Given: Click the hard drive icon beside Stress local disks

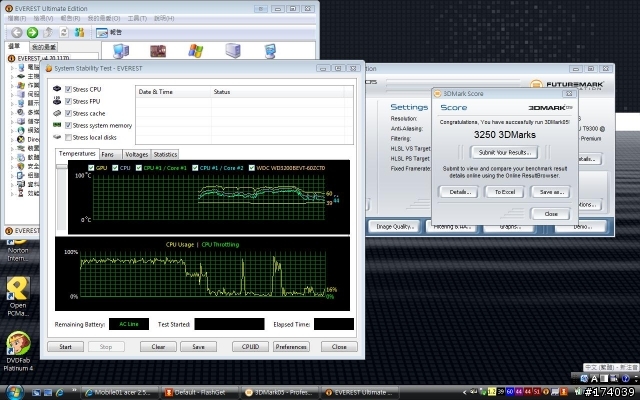Looking at the screenshot, I should [x=57, y=137].
